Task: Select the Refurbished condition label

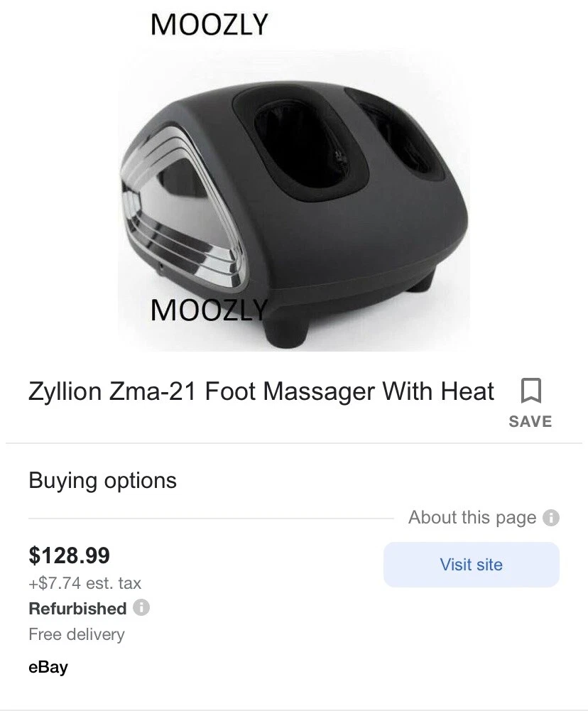Action: (x=77, y=609)
